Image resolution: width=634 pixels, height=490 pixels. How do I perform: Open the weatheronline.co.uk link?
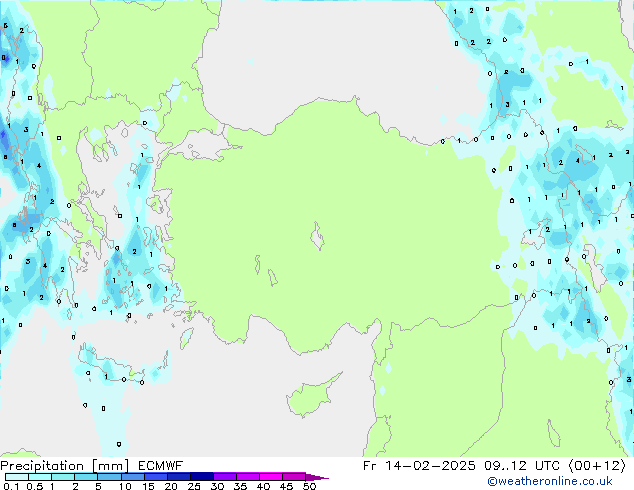click(550, 481)
